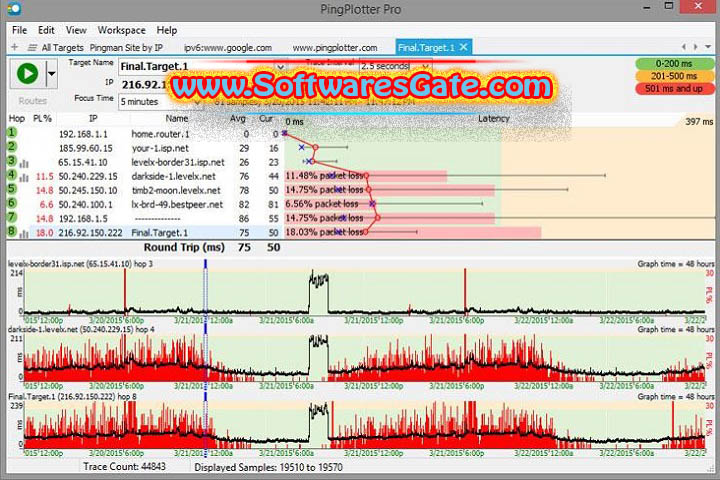Select hop 2 green circle icon
This screenshot has height=480, width=720.
click(x=12, y=147)
